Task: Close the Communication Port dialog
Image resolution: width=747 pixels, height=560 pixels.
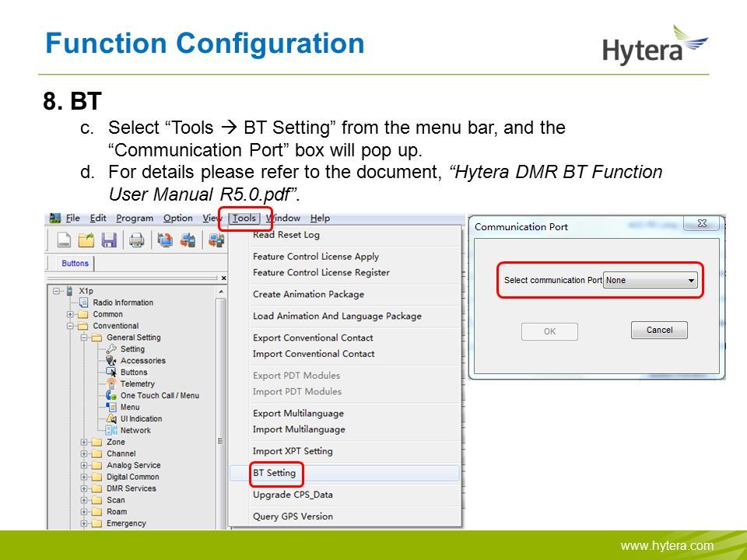Action: (x=702, y=223)
